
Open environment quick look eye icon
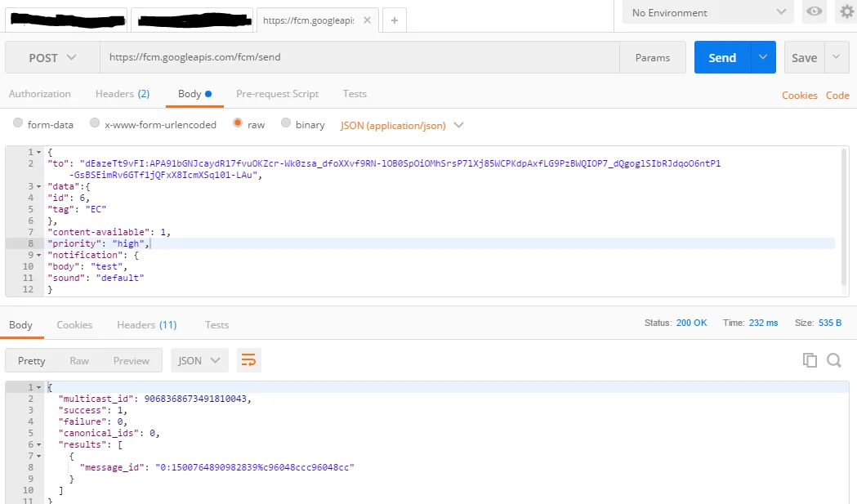(815, 12)
